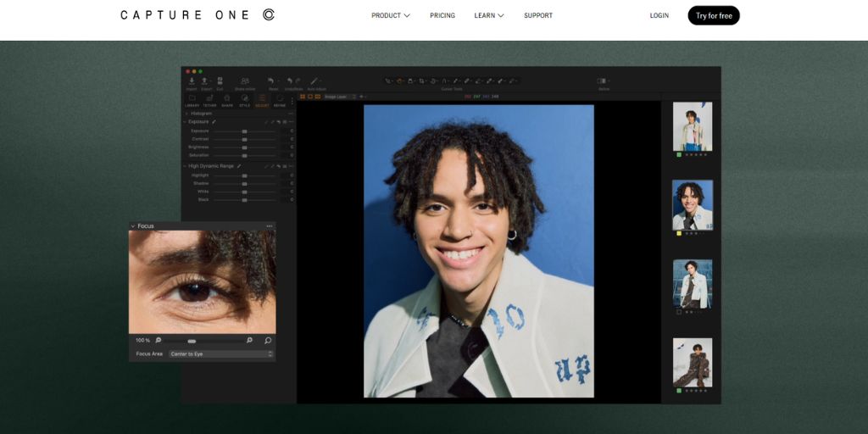Open the Focus Area 'Center to Eye' dropdown
The image size is (868, 434).
click(x=221, y=353)
